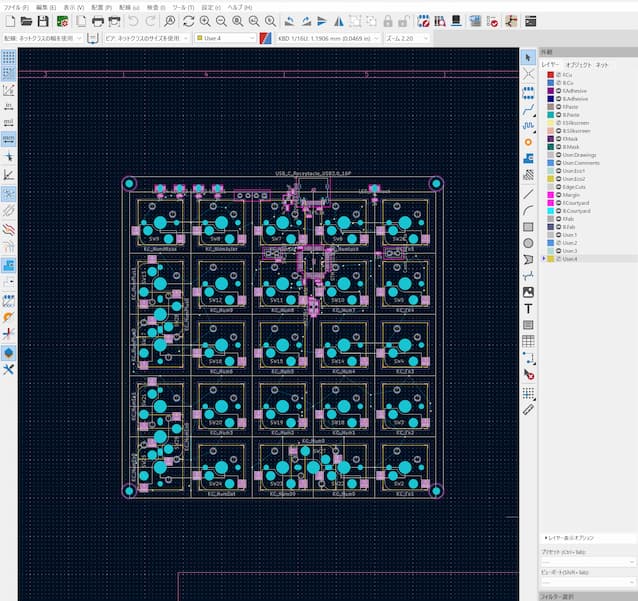
Task: Click the Refresh view icon
Action: pyautogui.click(x=188, y=20)
